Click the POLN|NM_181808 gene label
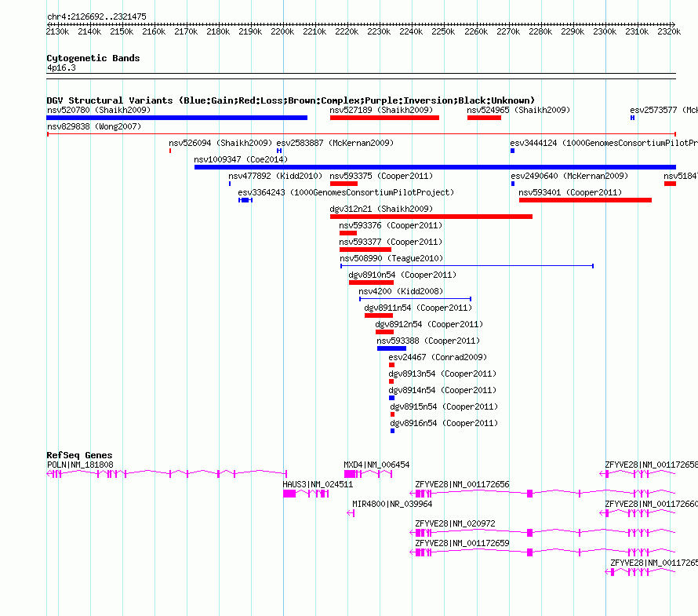The image size is (698, 616). click(x=80, y=465)
